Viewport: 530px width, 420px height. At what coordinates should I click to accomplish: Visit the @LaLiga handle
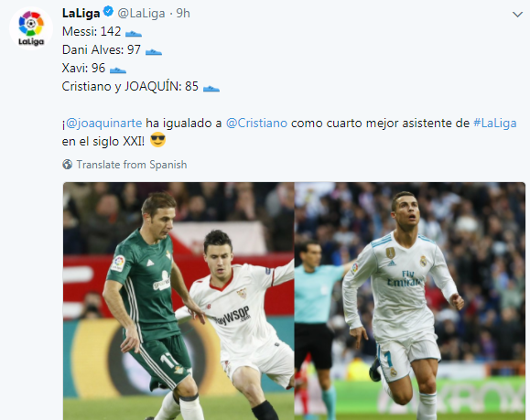(x=141, y=13)
